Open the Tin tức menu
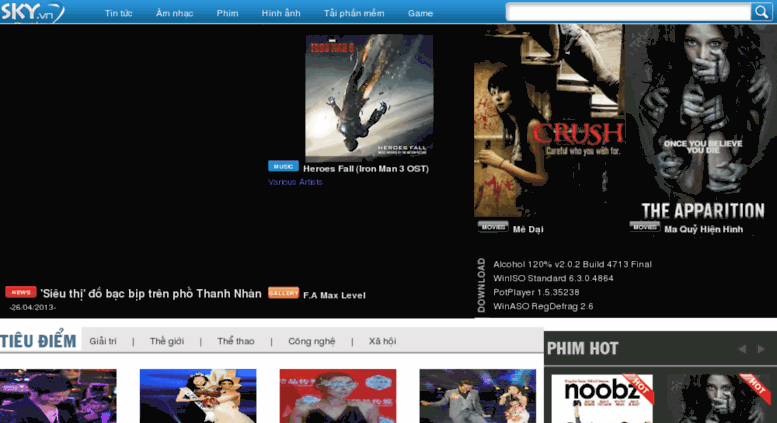This screenshot has height=423, width=777. (118, 13)
